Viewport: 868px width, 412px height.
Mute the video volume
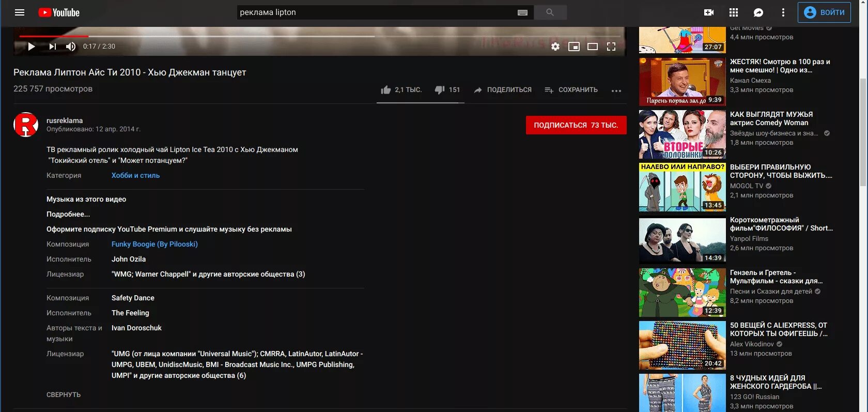71,47
